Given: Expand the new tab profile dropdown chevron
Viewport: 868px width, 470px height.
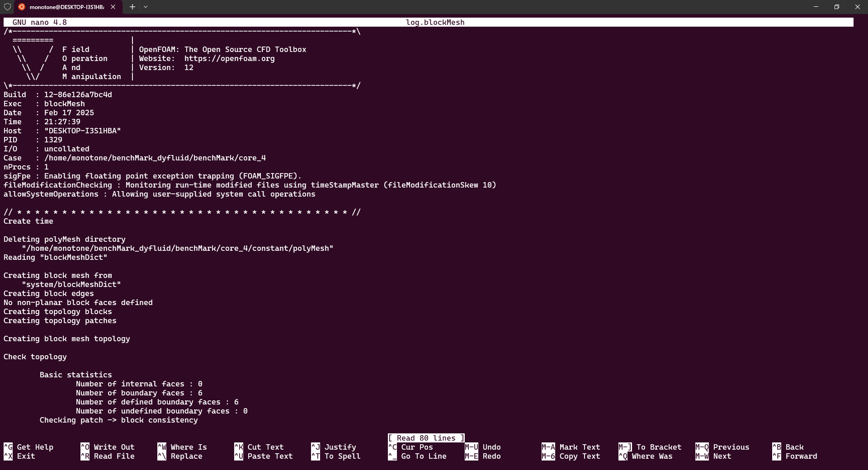Looking at the screenshot, I should point(146,7).
